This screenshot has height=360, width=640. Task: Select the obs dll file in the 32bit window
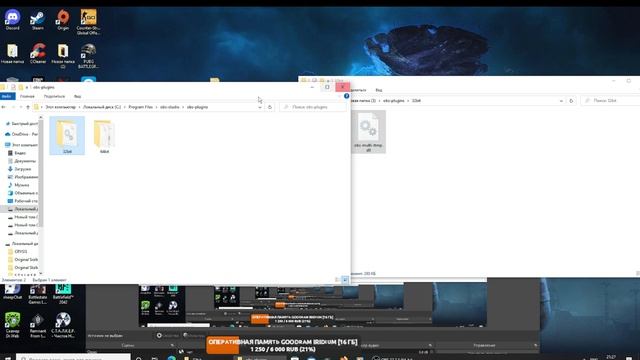tap(369, 131)
